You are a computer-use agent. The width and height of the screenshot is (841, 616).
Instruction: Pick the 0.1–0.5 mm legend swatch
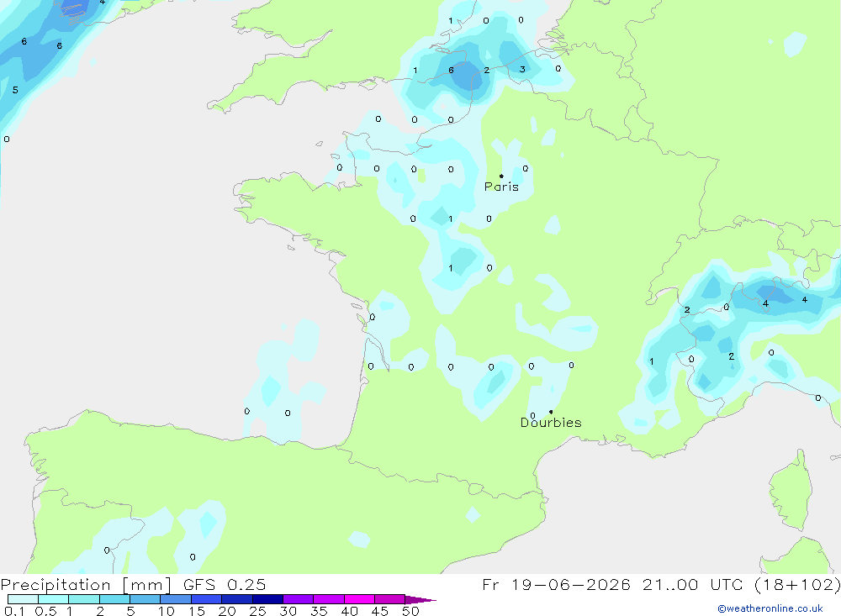click(23, 599)
